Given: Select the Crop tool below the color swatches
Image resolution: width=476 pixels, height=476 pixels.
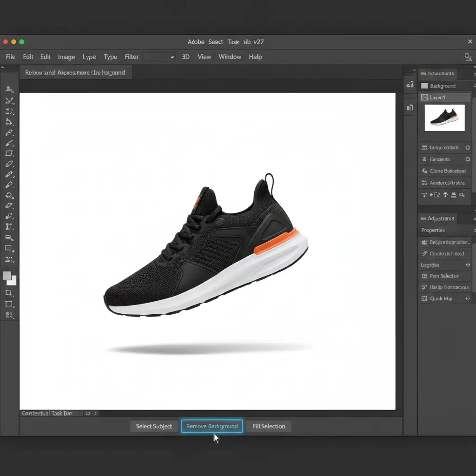Looking at the screenshot, I should [x=9, y=293].
